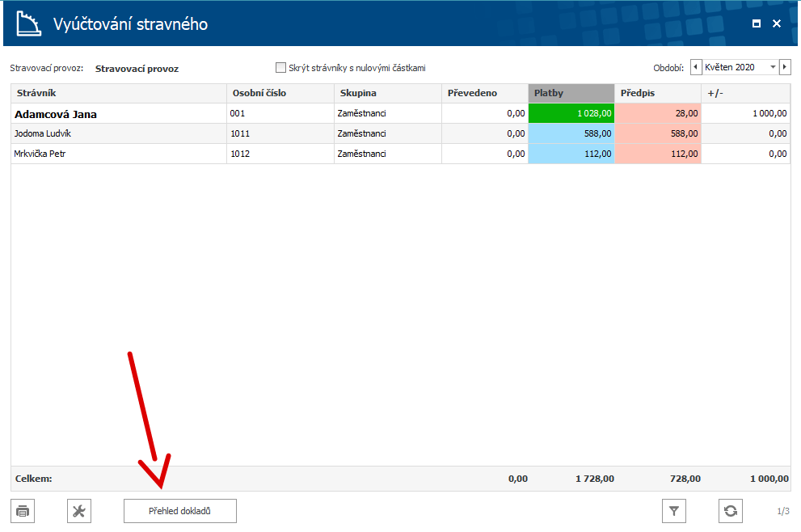Viewport: 801px width, 532px height.
Task: Click the Celkem total 728,00 value
Action: [685, 479]
